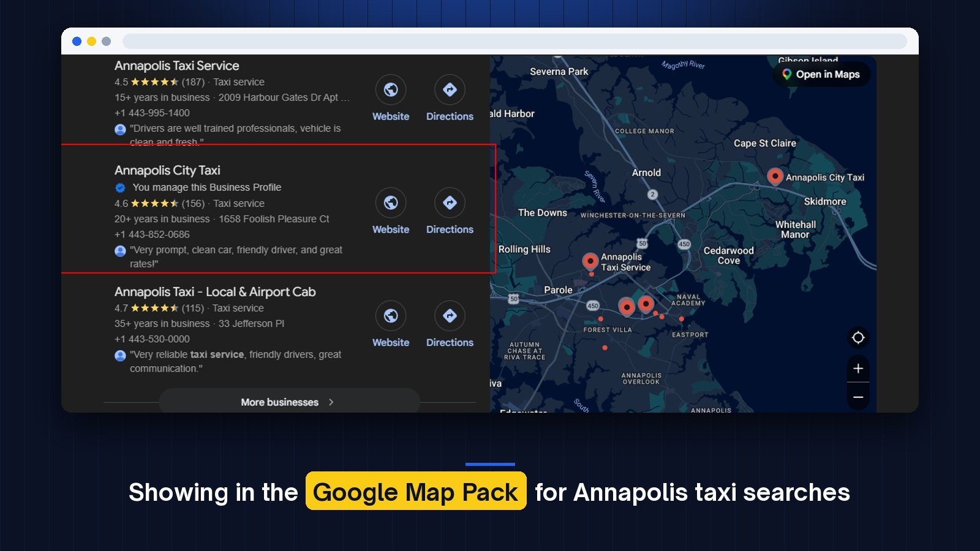This screenshot has width=980, height=551.
Task: Select the Annapolis Taxi Service map pin
Action: coord(590,261)
